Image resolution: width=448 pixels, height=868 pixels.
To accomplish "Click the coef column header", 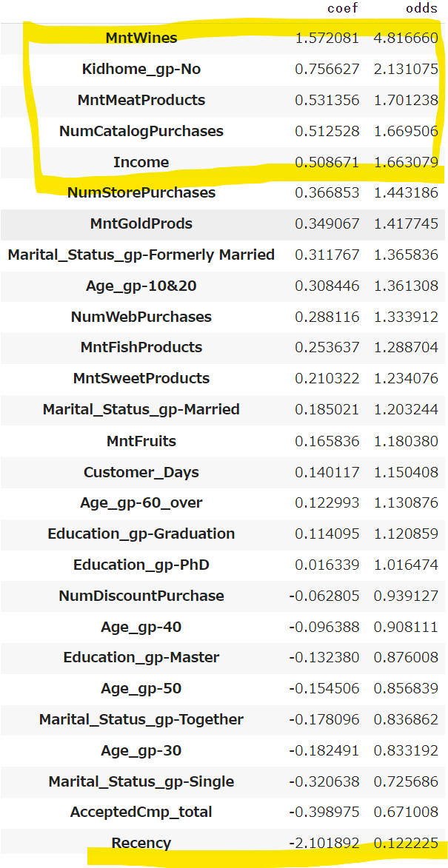I will [x=342, y=8].
